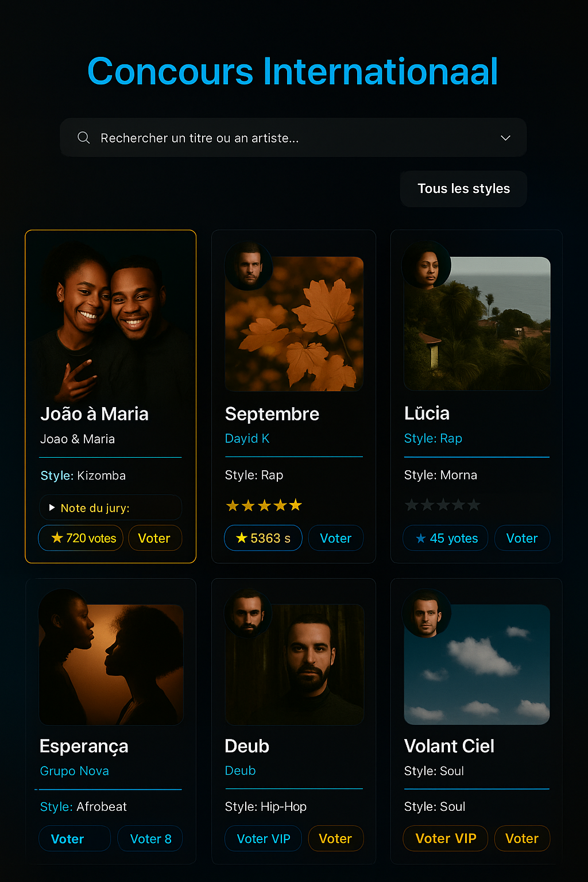Set first grey star rating on Lucia
The height and width of the screenshot is (882, 588).
pos(411,505)
